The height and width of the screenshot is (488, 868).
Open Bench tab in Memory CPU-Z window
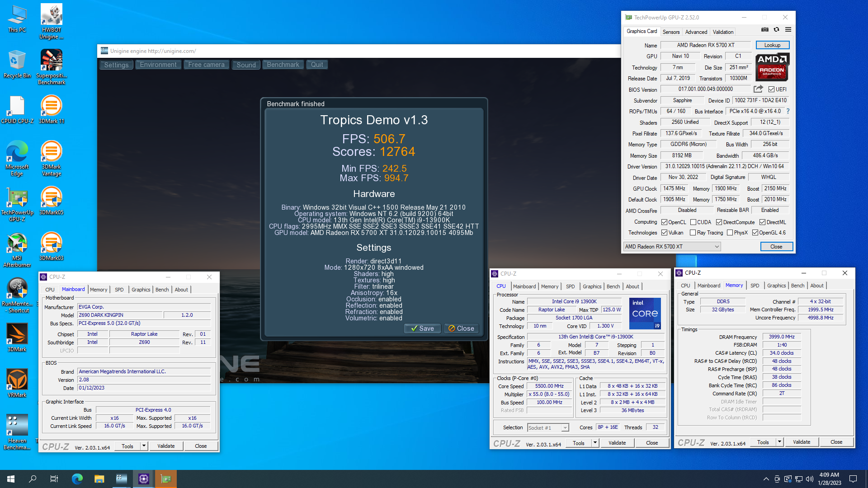(x=797, y=286)
